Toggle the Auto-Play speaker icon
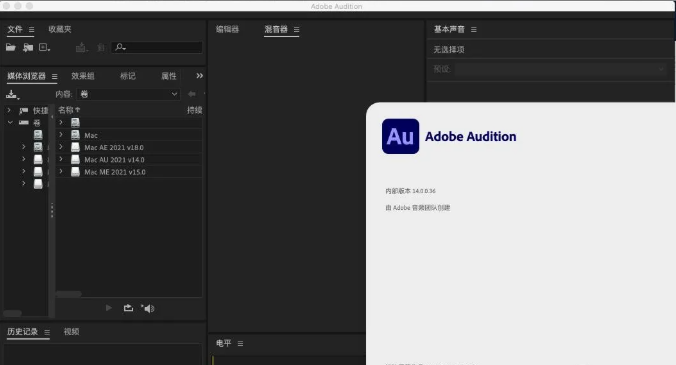The image size is (676, 365). pos(148,308)
